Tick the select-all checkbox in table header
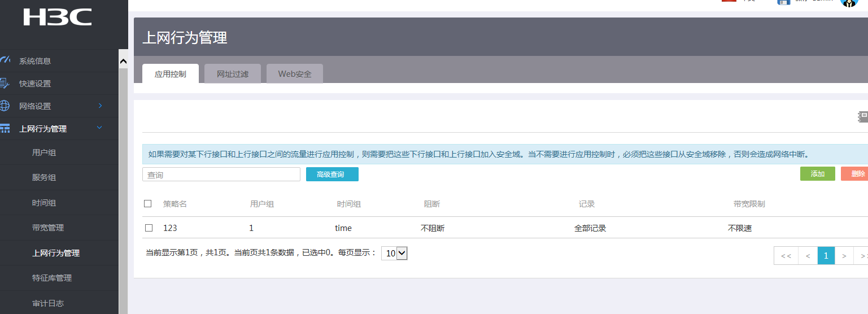Screen dimensions: 868x314 [148, 203]
